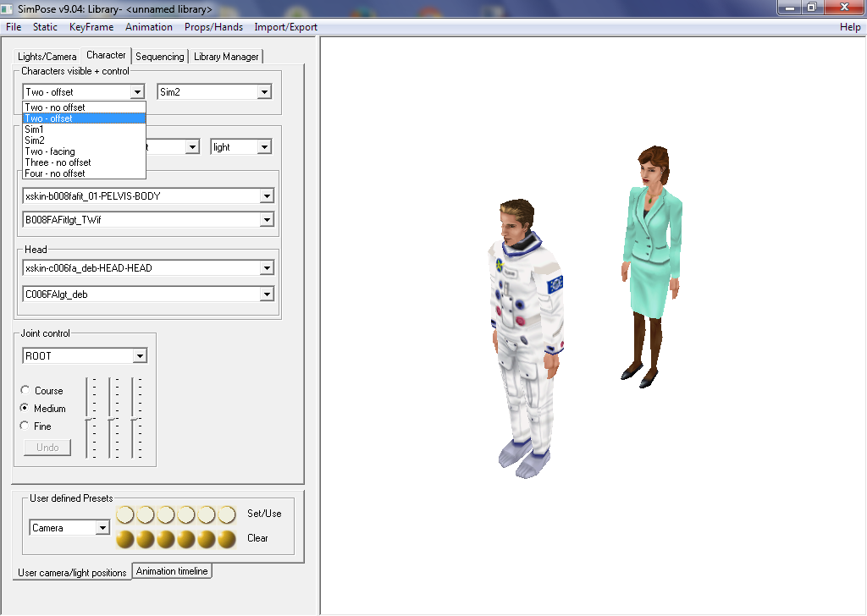Choose 'Two - facing' from the list
This screenshot has height=616, width=867.
(50, 151)
